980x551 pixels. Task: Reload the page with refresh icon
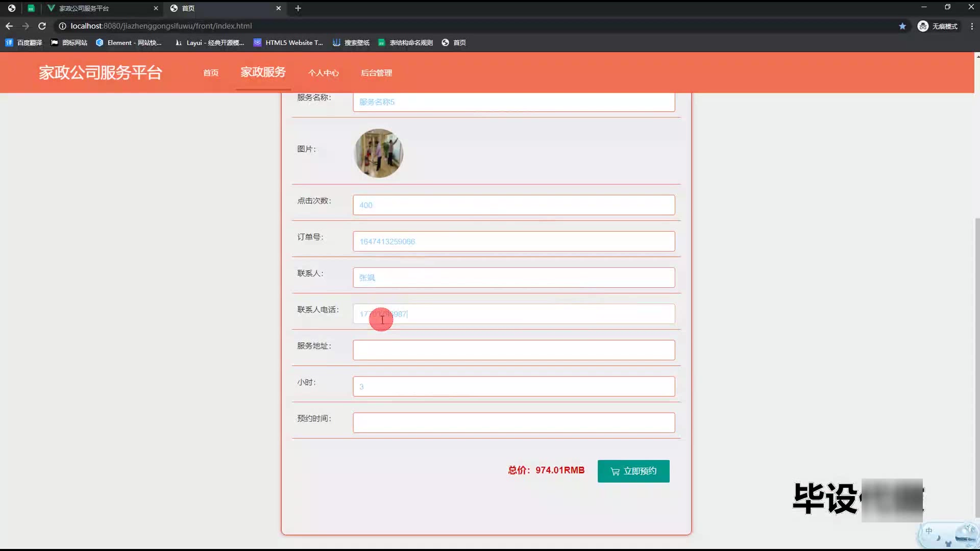tap(42, 26)
